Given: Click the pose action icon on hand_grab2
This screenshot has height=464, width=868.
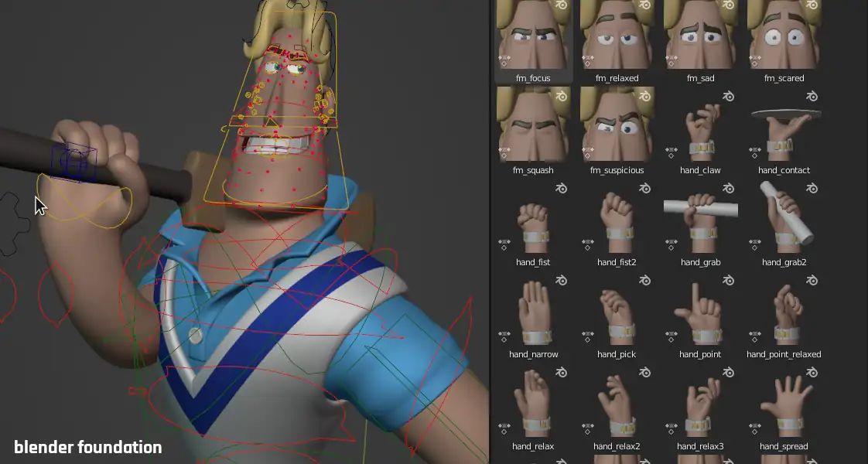Looking at the screenshot, I should pyautogui.click(x=754, y=244).
